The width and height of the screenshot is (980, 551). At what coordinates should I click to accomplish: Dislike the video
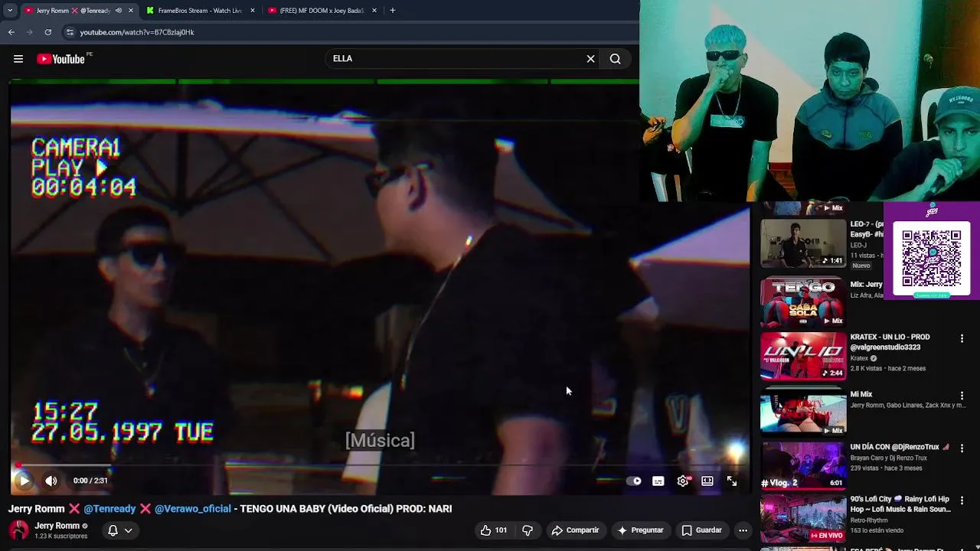coord(528,530)
